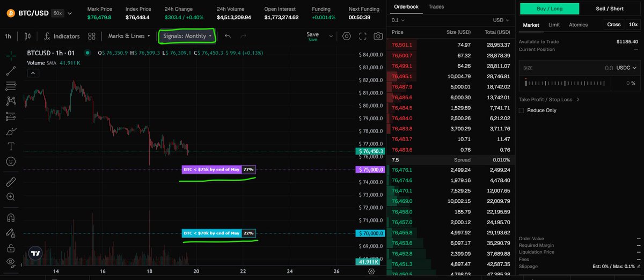The image size is (644, 280).
Task: Redo the last chart action
Action: (243, 36)
